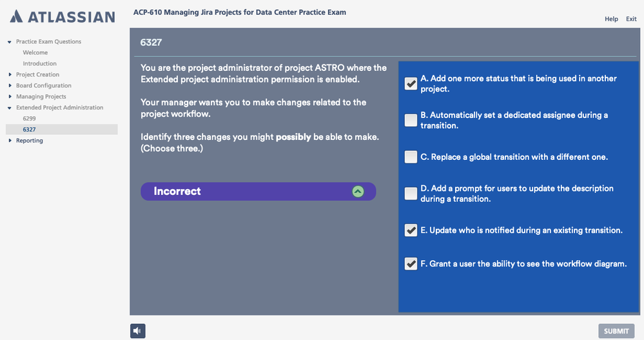Check option B automatically set assignee

pos(411,120)
